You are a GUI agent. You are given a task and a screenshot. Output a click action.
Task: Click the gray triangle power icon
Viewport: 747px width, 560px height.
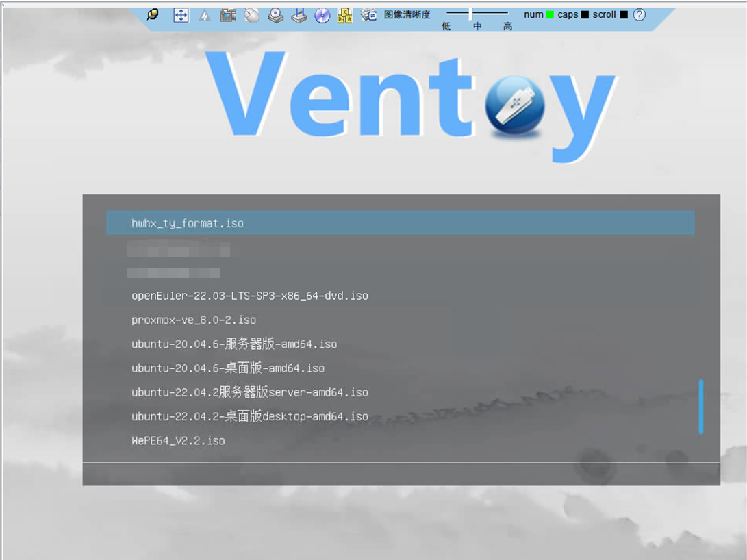pyautogui.click(x=204, y=15)
